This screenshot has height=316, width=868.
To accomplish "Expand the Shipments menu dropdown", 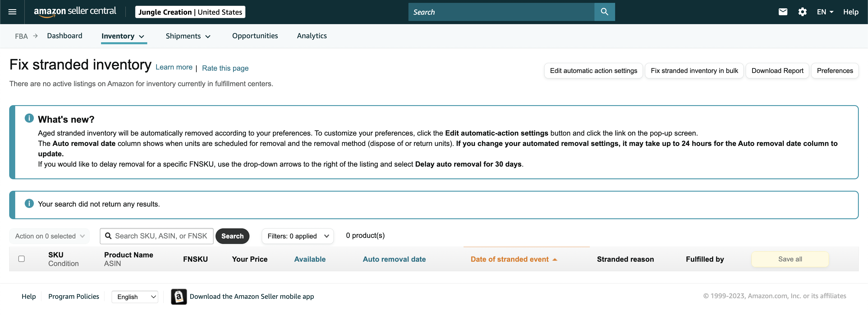I will click(188, 36).
